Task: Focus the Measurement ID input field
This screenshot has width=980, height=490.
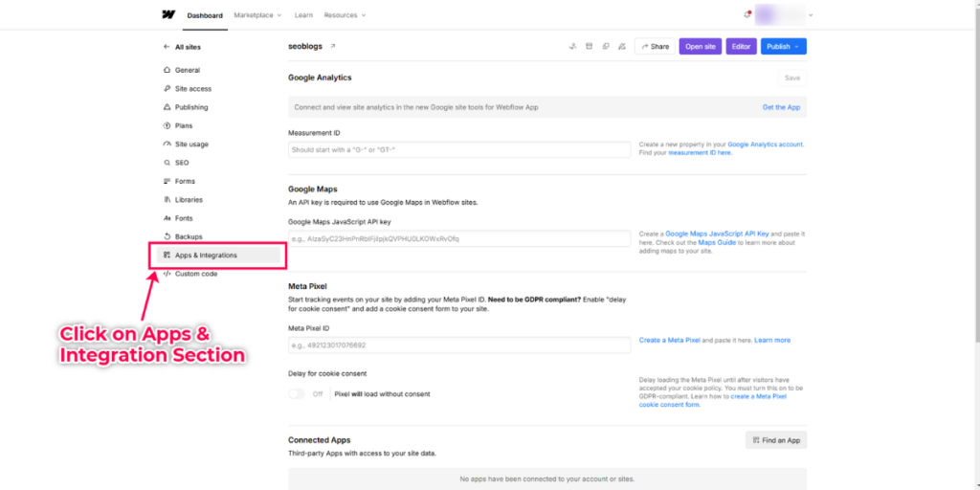Action: 459,150
